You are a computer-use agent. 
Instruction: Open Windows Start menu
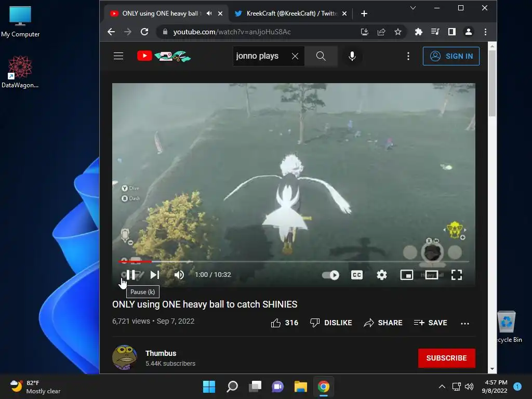coord(209,387)
